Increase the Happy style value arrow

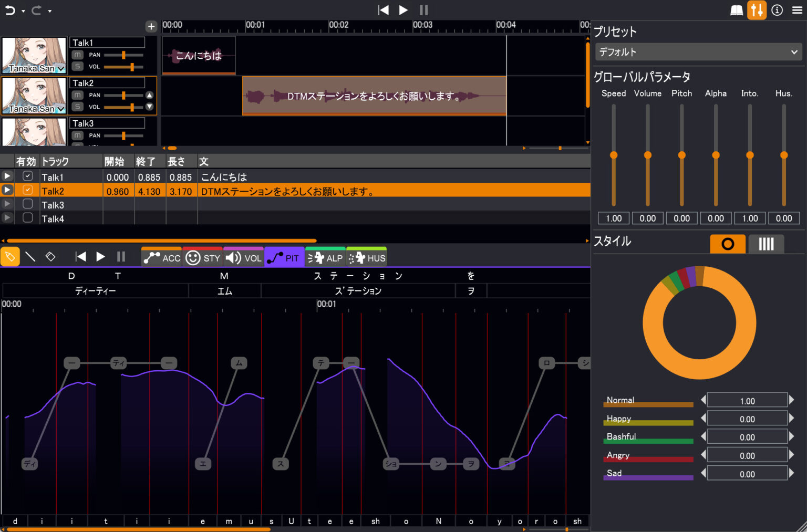point(791,418)
